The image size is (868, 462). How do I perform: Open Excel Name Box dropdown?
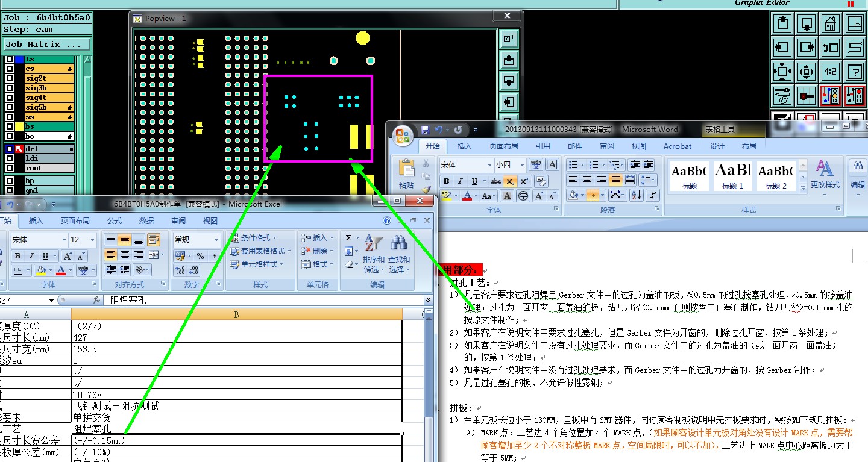point(51,300)
